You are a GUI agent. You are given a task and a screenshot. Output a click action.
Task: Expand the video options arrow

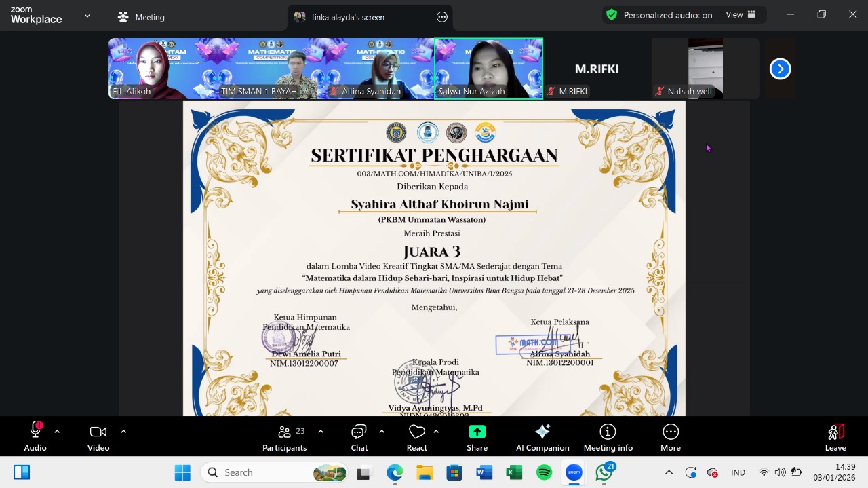point(123,431)
